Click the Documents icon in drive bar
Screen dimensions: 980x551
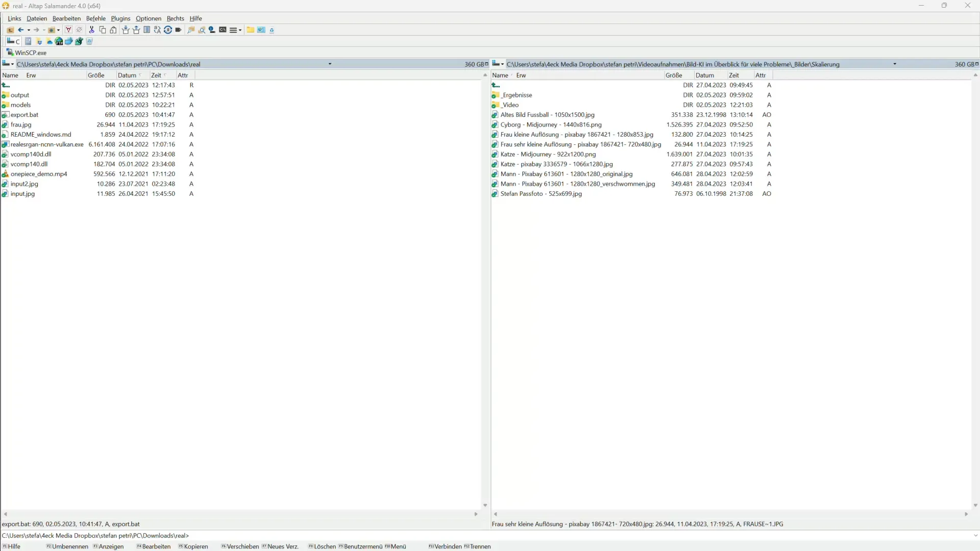tap(29, 41)
